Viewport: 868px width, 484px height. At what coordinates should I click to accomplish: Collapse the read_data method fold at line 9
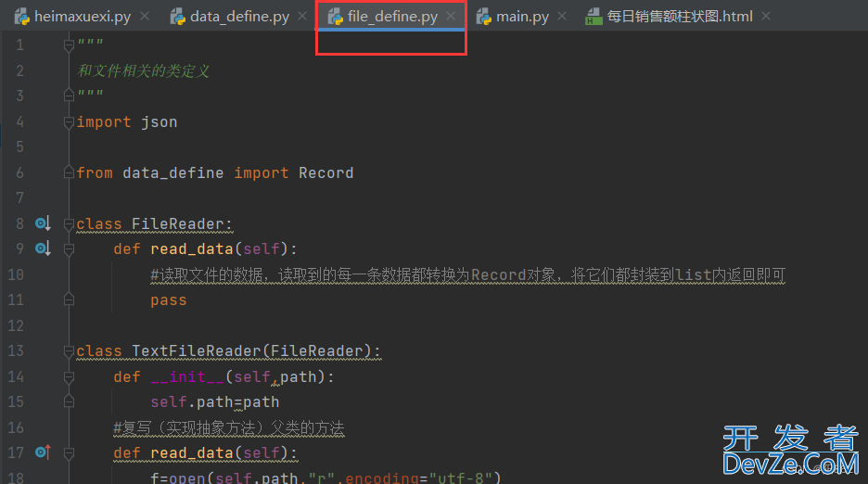[69, 249]
